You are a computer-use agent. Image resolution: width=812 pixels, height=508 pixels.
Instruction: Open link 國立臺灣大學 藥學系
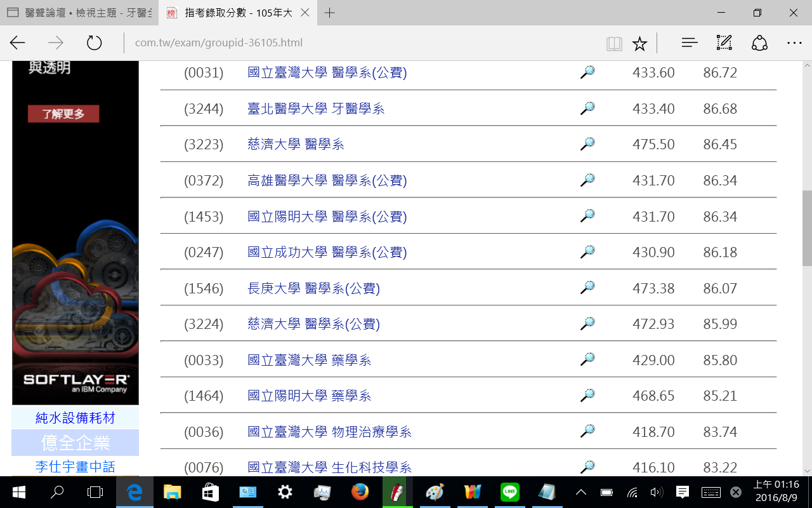[310, 360]
